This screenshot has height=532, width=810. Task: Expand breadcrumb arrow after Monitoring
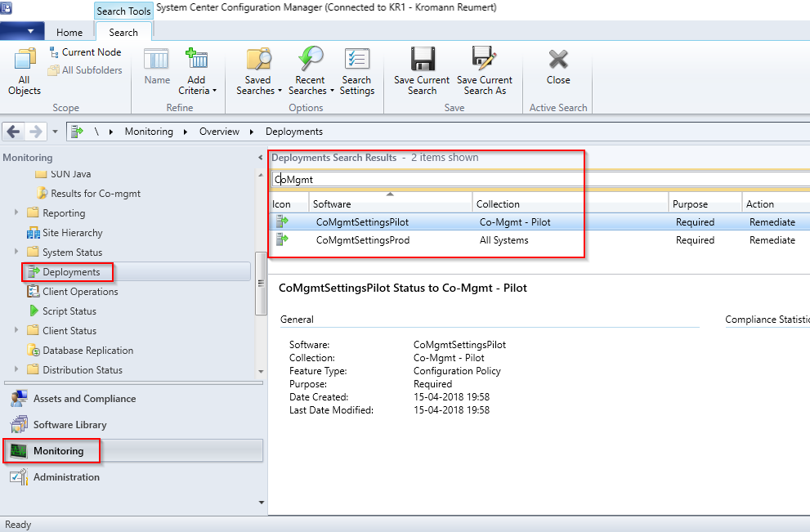(x=186, y=132)
